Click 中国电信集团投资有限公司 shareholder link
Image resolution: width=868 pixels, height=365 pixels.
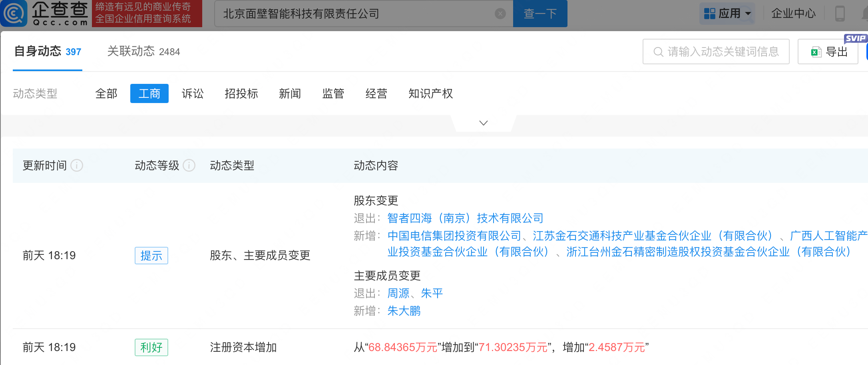tap(454, 236)
